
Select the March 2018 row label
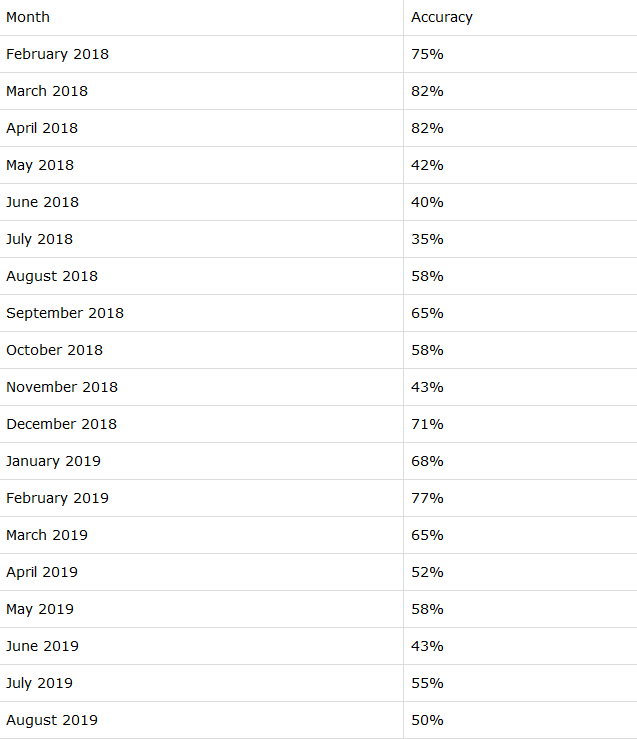click(47, 91)
